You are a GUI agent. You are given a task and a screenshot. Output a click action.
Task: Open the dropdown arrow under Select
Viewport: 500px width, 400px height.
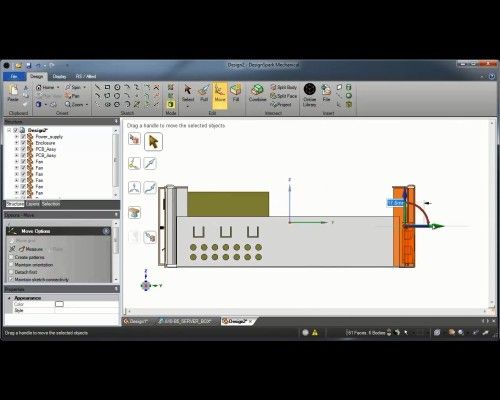[188, 106]
